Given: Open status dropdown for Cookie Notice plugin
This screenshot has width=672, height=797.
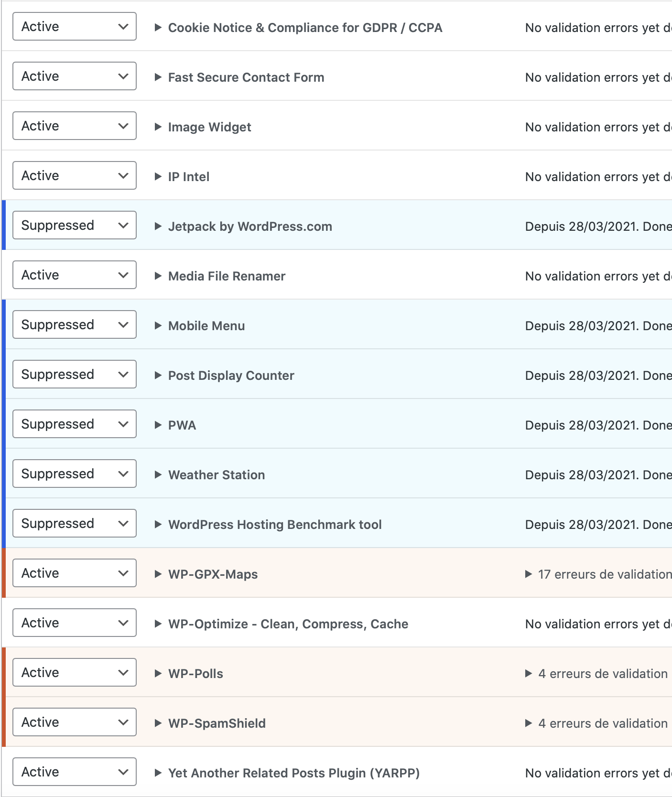Looking at the screenshot, I should (75, 26).
